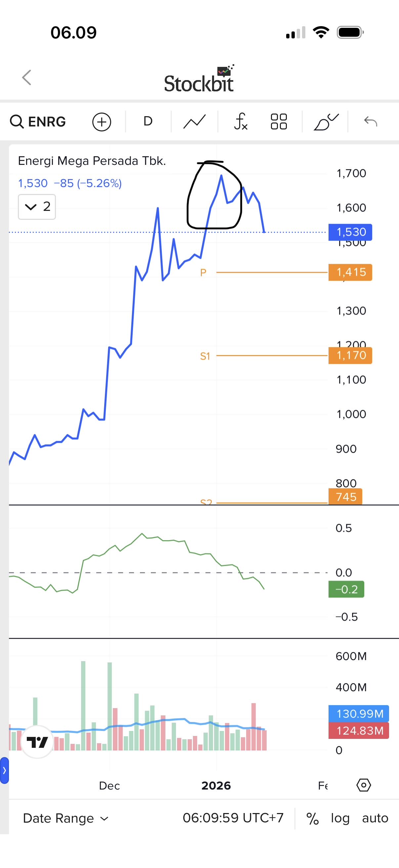Open chart settings hexagon icon
The height and width of the screenshot is (868, 399).
[x=364, y=785]
